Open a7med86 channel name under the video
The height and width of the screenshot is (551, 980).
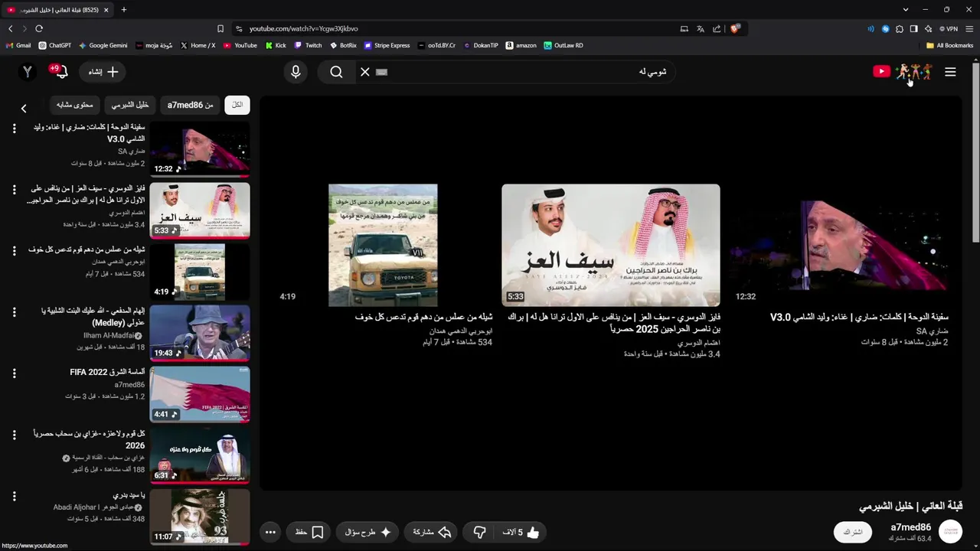click(910, 527)
